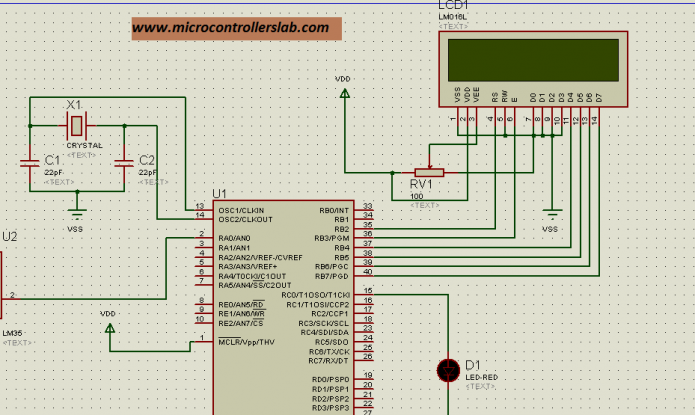This screenshot has height=415, width=695.
Task: Select the U2 LM35 sensor body
Action: 1,285
